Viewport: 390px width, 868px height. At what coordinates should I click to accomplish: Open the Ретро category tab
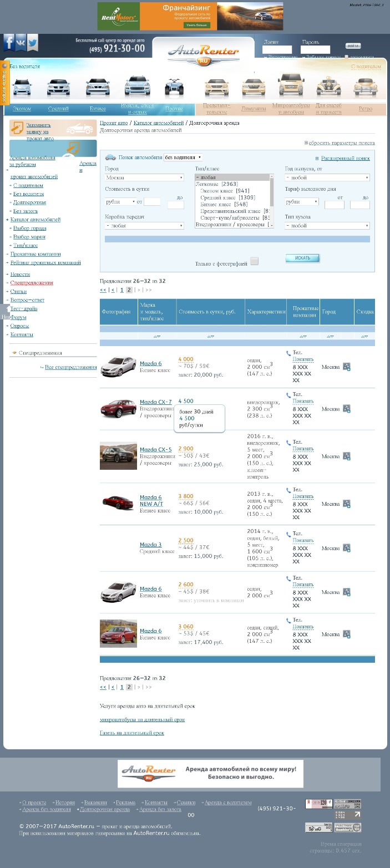[366, 109]
